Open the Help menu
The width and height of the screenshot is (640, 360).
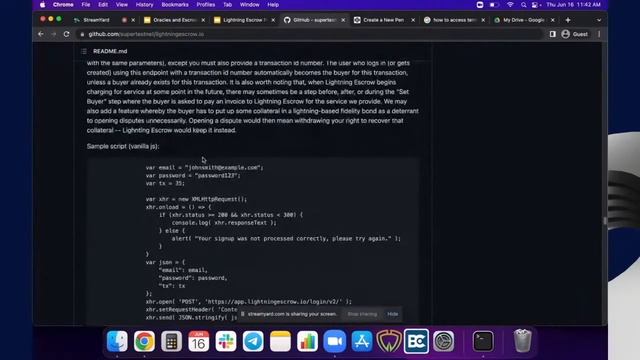coord(273,5)
